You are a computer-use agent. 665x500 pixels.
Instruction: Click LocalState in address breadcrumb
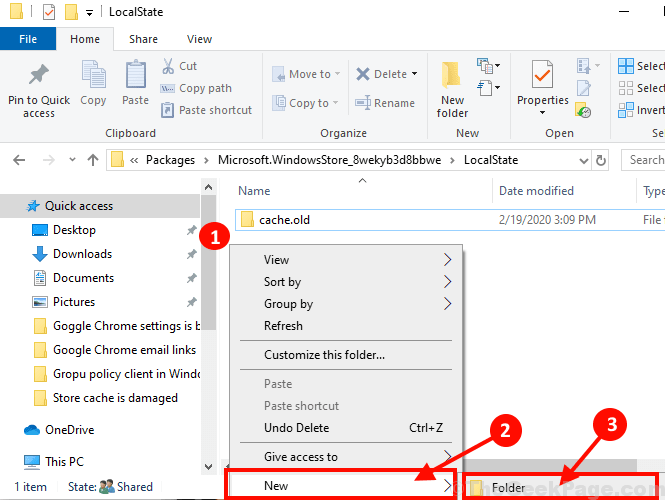(491, 160)
